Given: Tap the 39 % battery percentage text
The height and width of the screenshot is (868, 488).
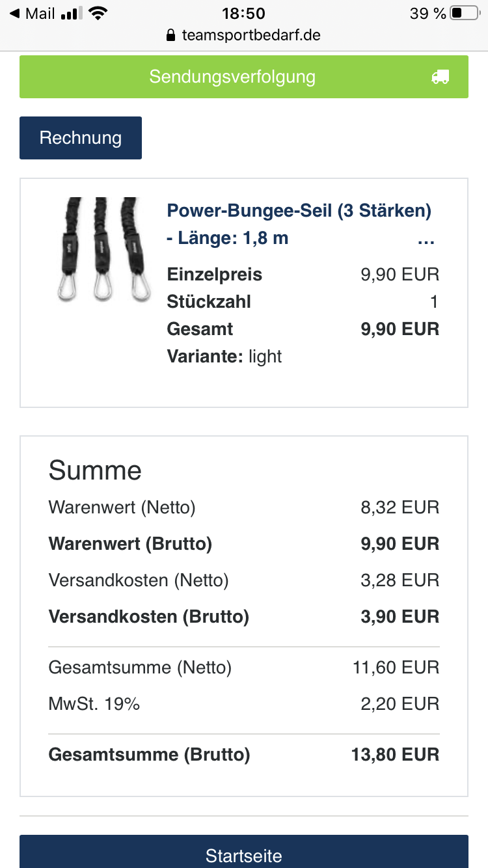Looking at the screenshot, I should click(x=427, y=14).
